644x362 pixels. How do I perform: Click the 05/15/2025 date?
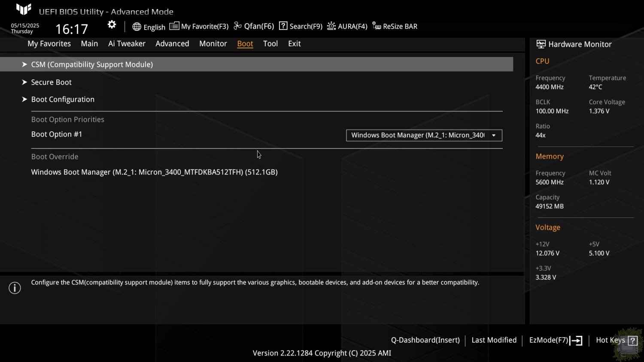(x=25, y=26)
